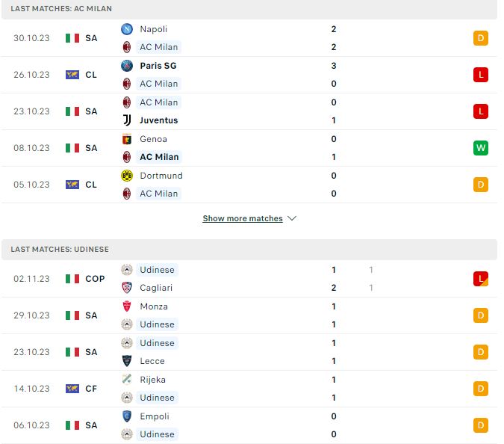Open the Show more matches link

(243, 218)
